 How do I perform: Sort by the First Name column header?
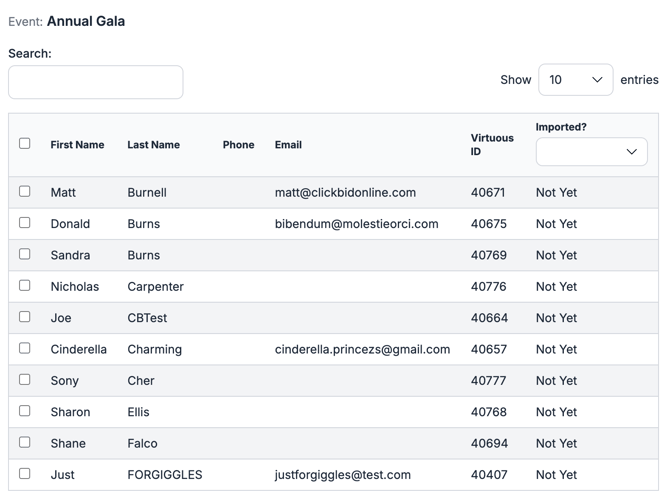77,145
